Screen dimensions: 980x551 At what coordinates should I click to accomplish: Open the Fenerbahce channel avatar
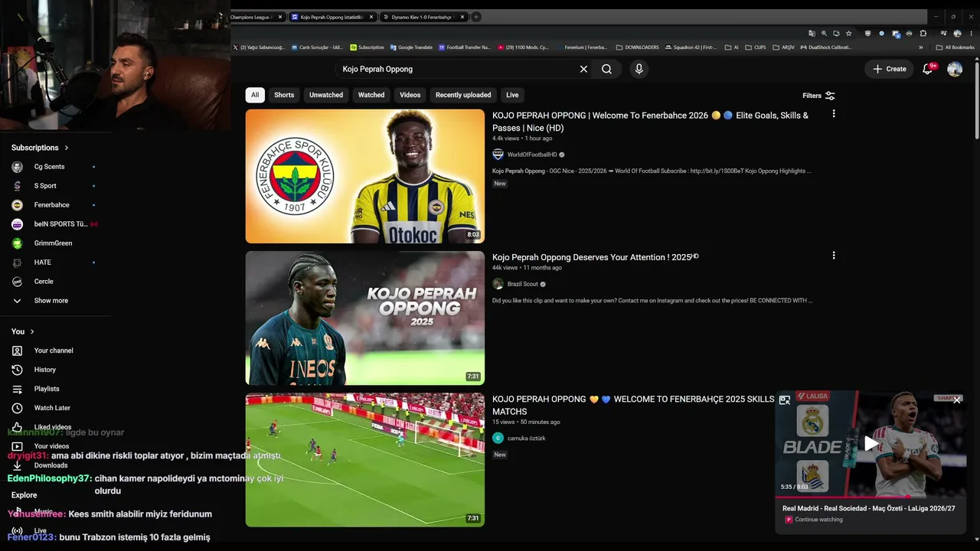(18, 205)
